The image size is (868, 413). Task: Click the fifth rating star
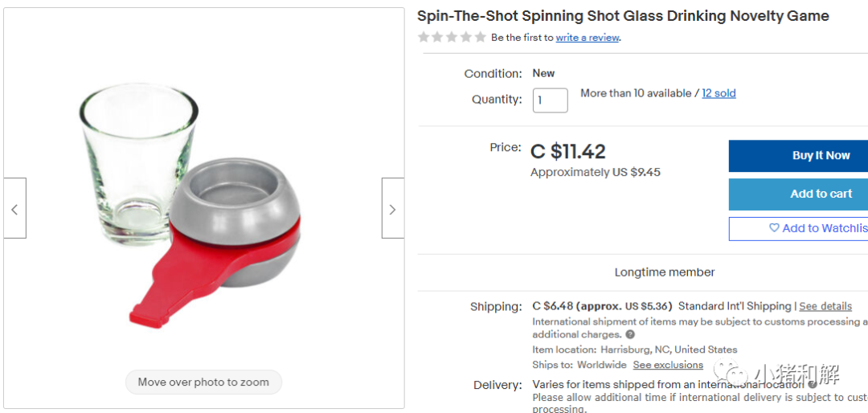[x=480, y=37]
